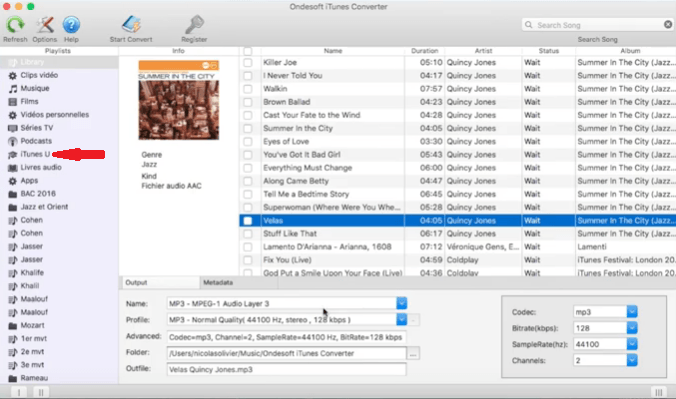Click the Folder browse button

(413, 354)
